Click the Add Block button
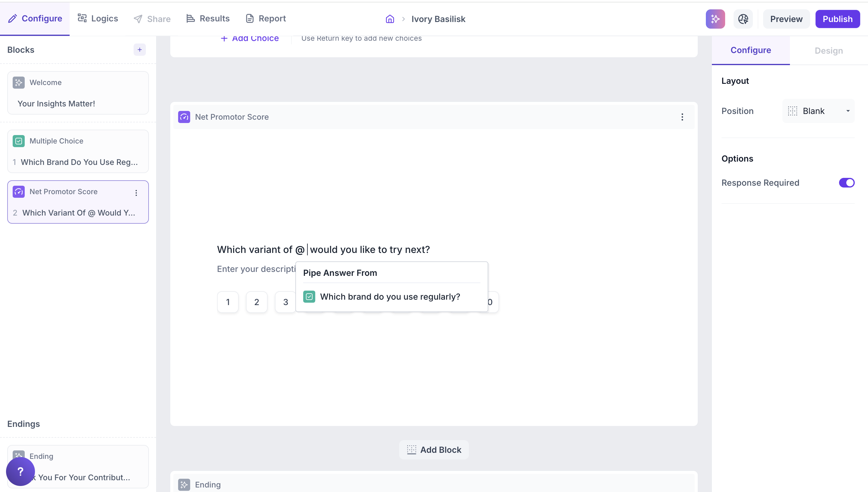The image size is (868, 492). point(434,449)
